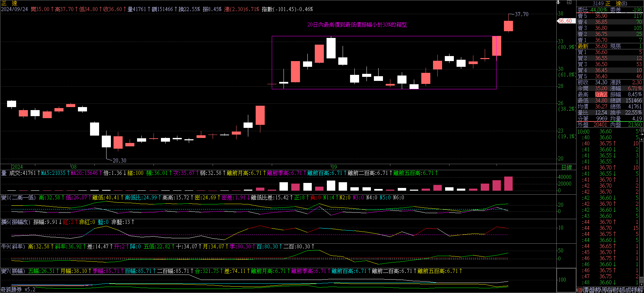
Task: Click the window layout split icon
Action: (569, 2)
